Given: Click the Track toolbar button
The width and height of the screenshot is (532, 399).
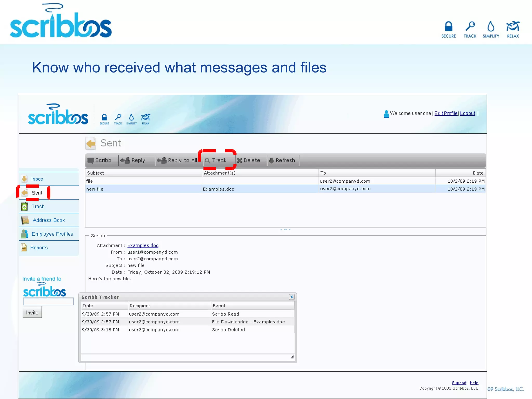Looking at the screenshot, I should (x=216, y=160).
